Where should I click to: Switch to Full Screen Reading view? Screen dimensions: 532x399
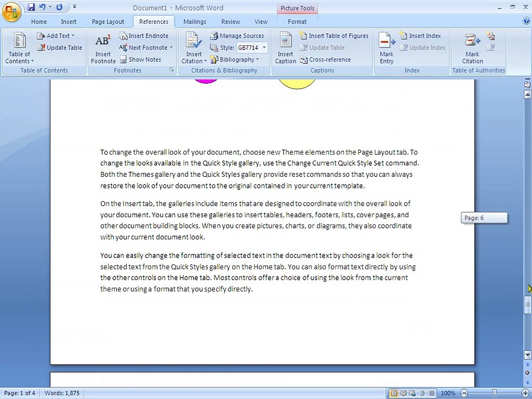pyautogui.click(x=403, y=393)
